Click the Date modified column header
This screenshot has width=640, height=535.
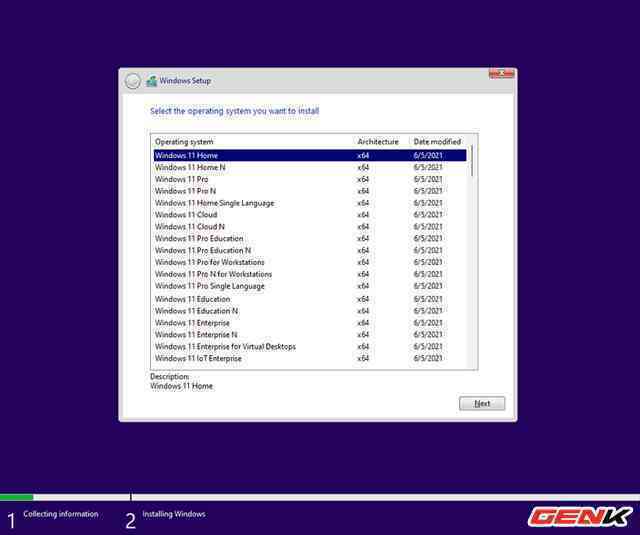(x=438, y=142)
